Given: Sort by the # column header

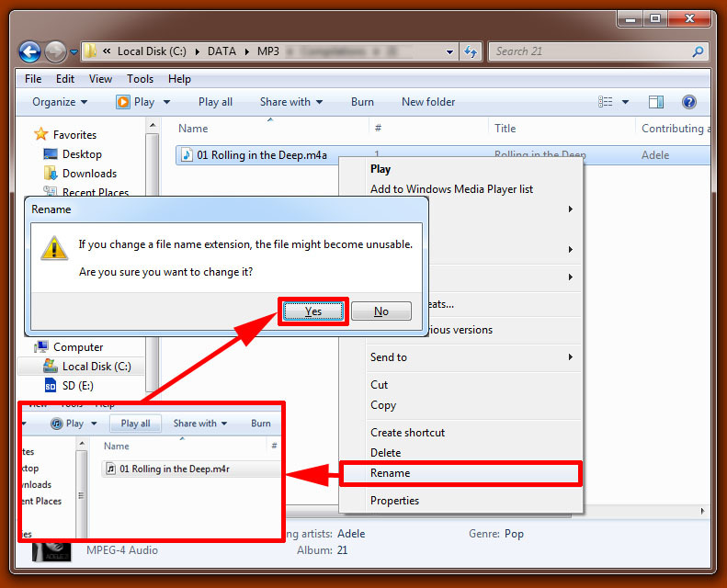Looking at the screenshot, I should click(378, 129).
